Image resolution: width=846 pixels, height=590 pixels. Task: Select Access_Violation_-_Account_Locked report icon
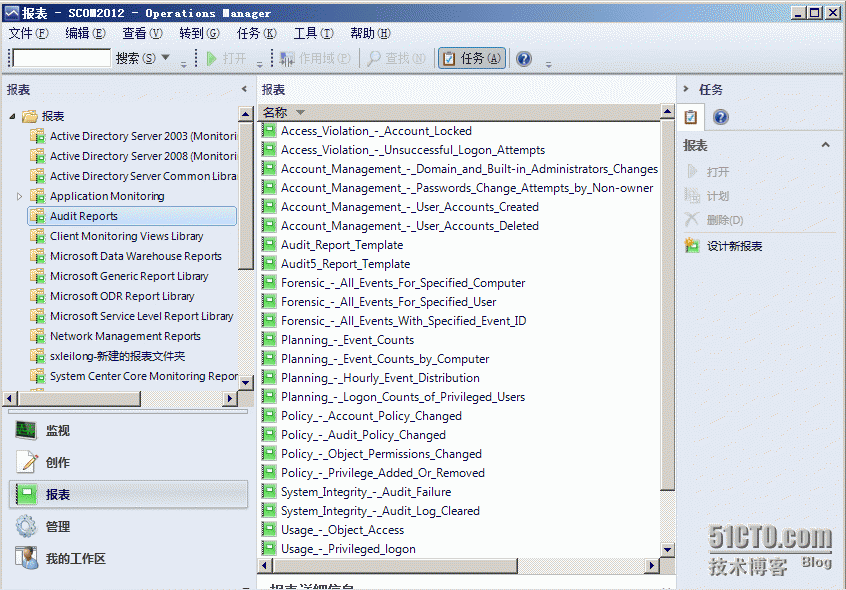click(269, 131)
